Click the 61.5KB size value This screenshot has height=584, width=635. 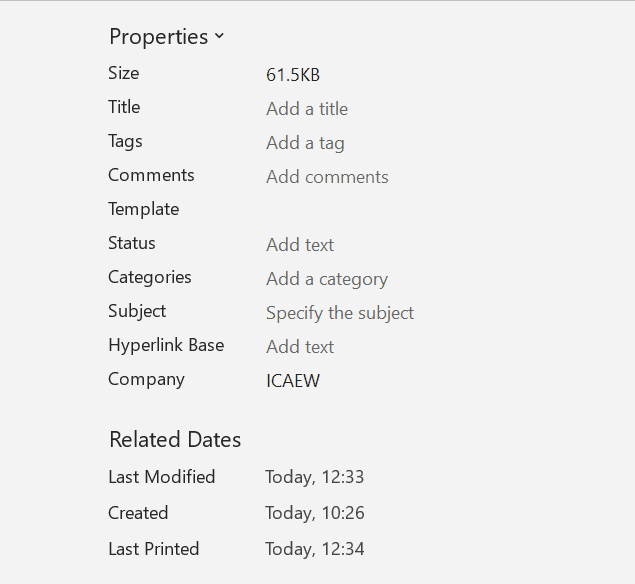point(293,75)
